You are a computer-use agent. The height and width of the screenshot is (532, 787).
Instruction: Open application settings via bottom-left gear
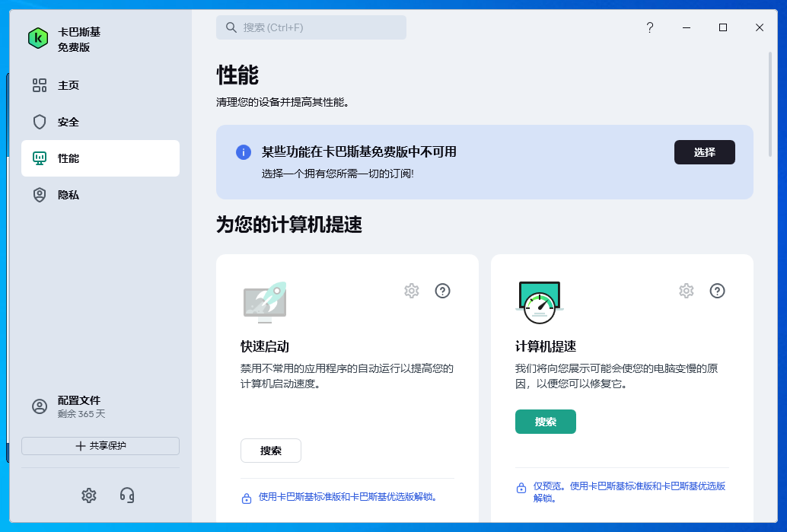(x=89, y=495)
